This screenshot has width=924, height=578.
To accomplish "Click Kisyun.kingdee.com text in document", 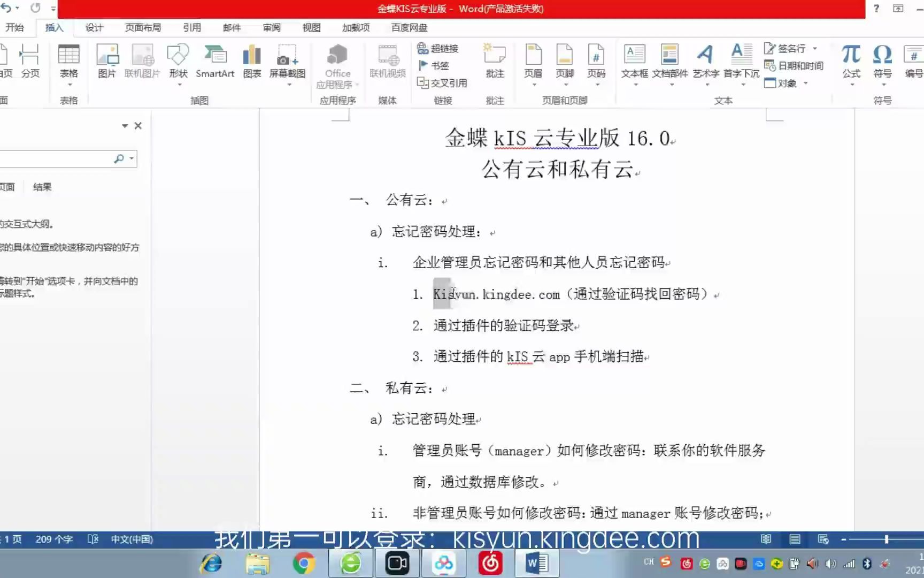I will click(496, 294).
